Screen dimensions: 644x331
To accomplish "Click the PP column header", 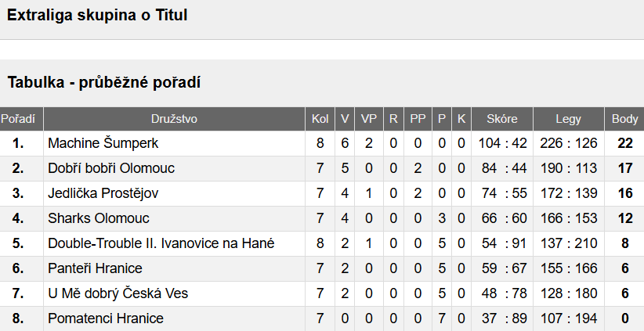I will coord(418,119).
